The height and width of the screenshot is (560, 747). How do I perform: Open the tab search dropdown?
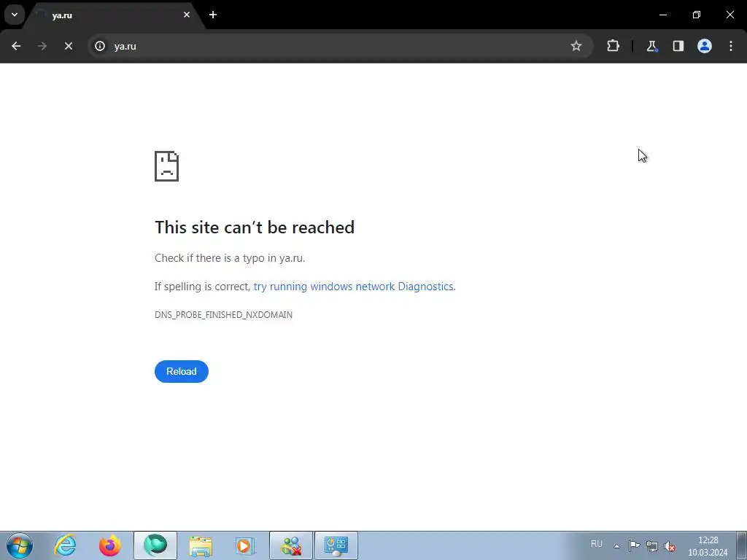click(15, 15)
